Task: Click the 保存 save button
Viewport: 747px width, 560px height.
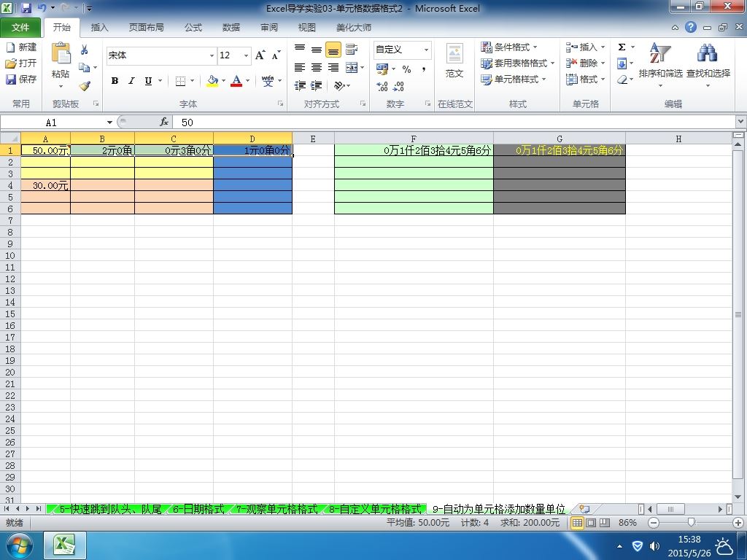Action: 21,79
